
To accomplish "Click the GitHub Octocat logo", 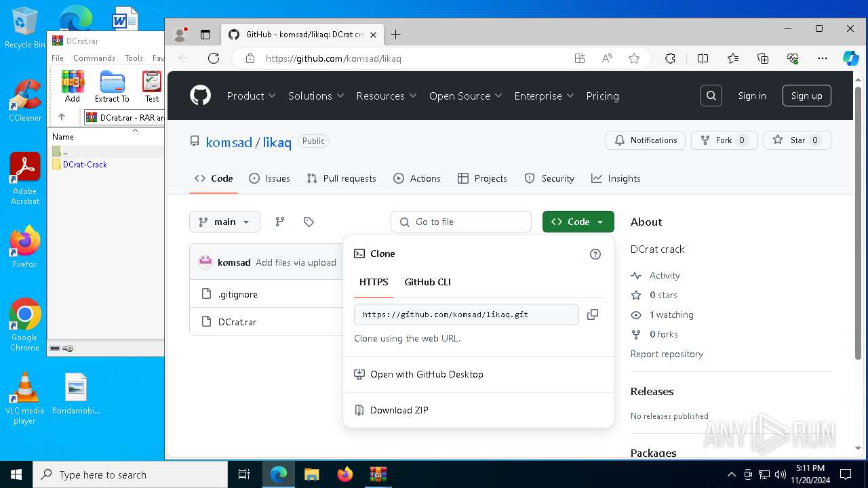I will pyautogui.click(x=200, y=96).
